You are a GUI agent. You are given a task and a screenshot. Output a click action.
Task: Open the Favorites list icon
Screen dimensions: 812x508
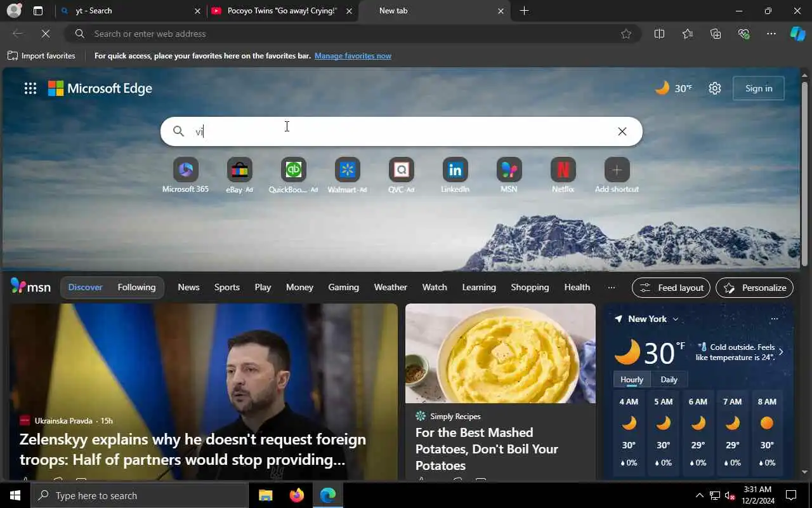pos(688,34)
